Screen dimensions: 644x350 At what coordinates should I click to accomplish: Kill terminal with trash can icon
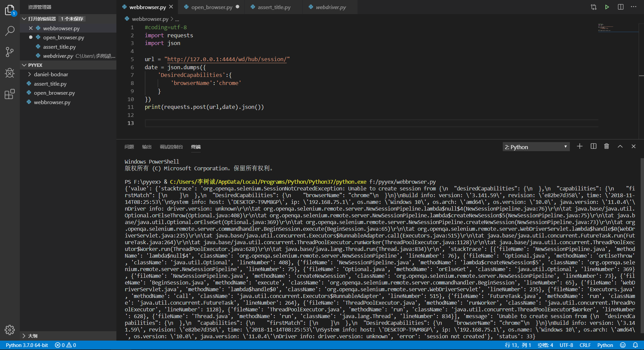coord(606,146)
